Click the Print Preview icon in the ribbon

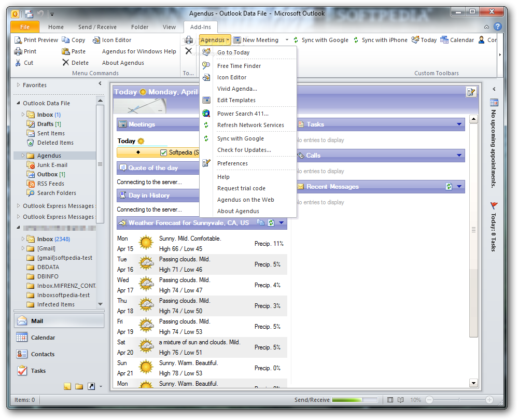pyautogui.click(x=18, y=40)
